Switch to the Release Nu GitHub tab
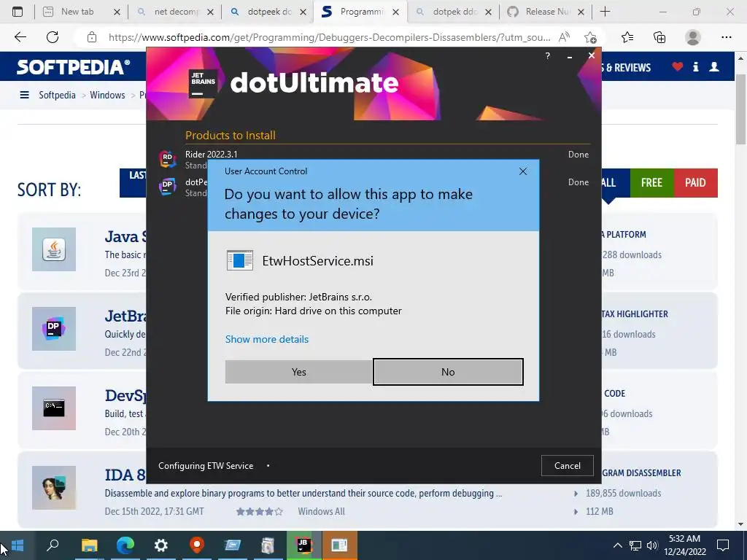This screenshot has width=747, height=560. tap(546, 12)
